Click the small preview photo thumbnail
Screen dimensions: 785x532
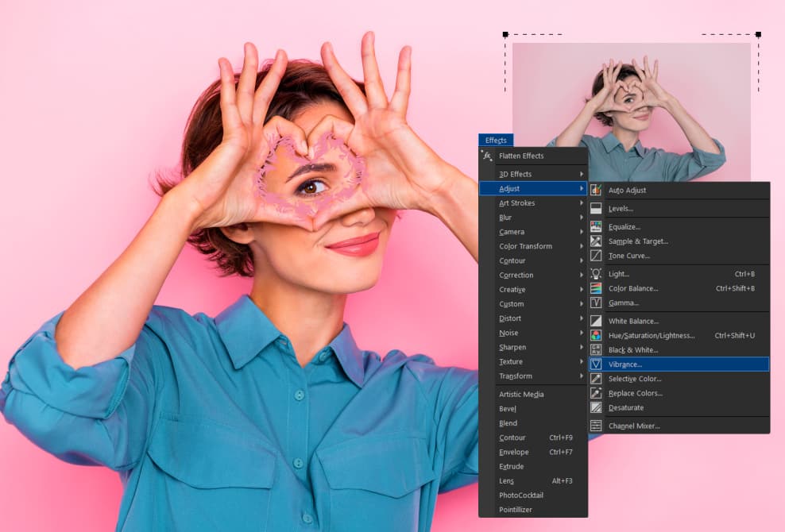click(x=632, y=111)
